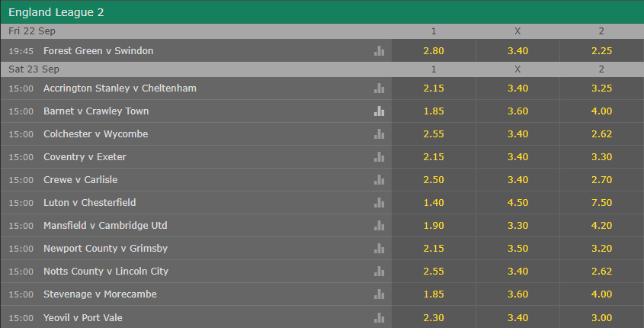644x328 pixels.
Task: Pick draw odds 4.50 for Luton v Chesterfield
Action: tap(517, 203)
